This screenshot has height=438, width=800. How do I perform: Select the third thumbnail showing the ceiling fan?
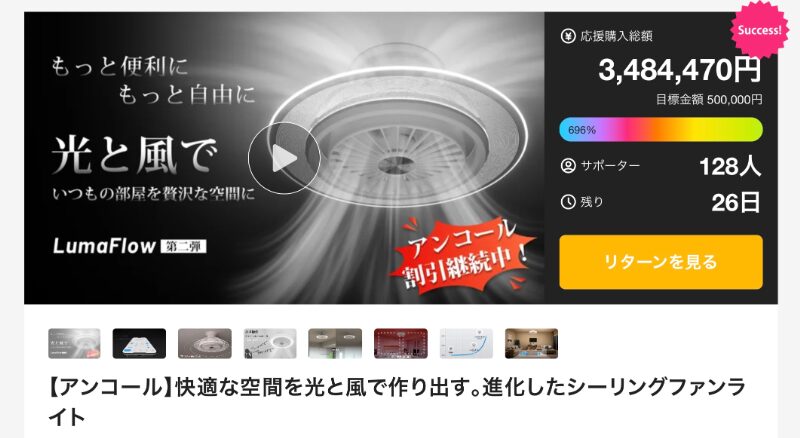pyautogui.click(x=205, y=344)
